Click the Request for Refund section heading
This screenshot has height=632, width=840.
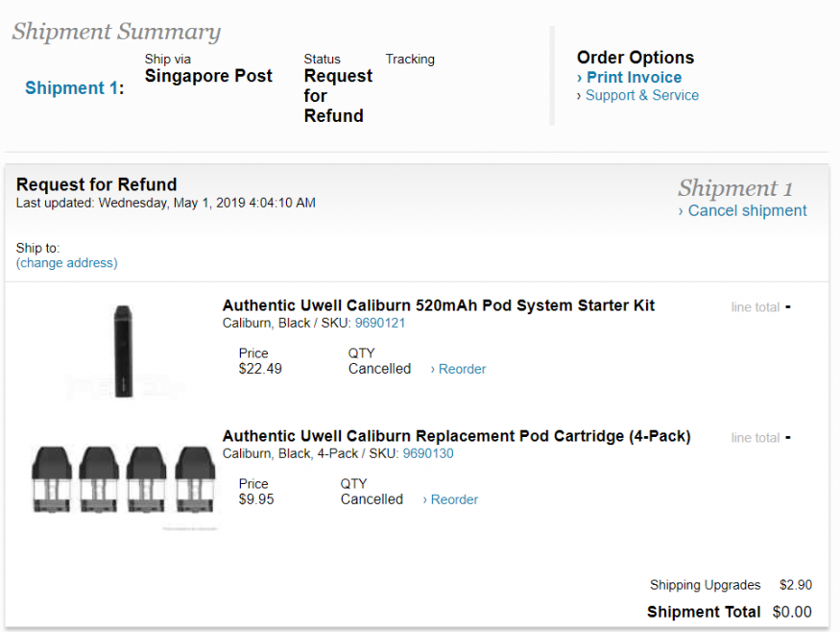[x=97, y=184]
